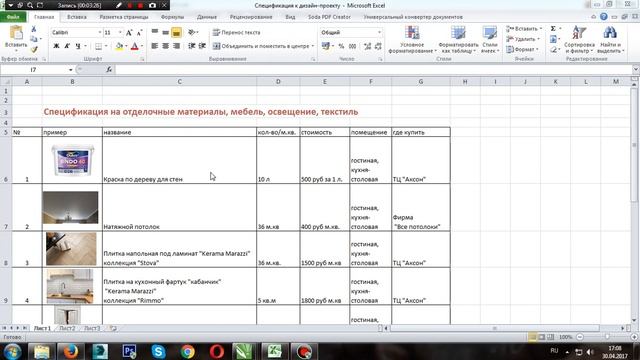
Task: Open Skype from the taskbar
Action: [158, 351]
